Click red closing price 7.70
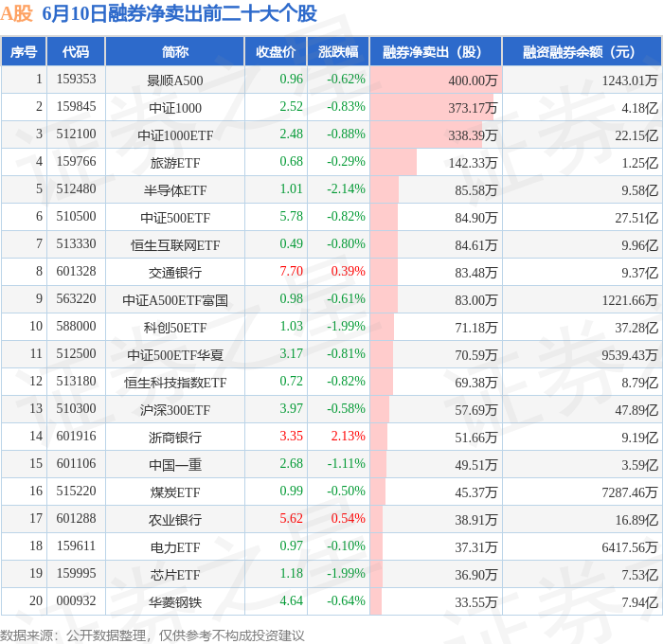The width and height of the screenshot is (663, 644). tap(292, 271)
